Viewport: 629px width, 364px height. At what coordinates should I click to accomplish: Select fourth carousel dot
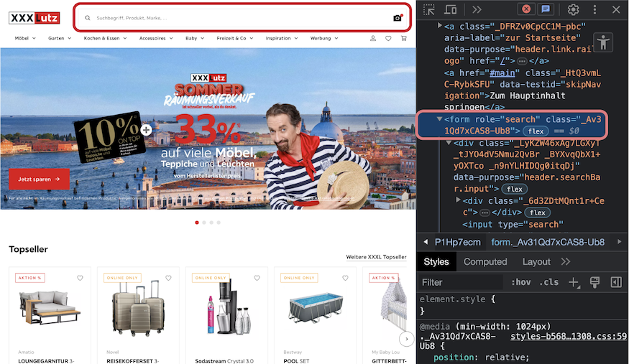[x=219, y=223]
